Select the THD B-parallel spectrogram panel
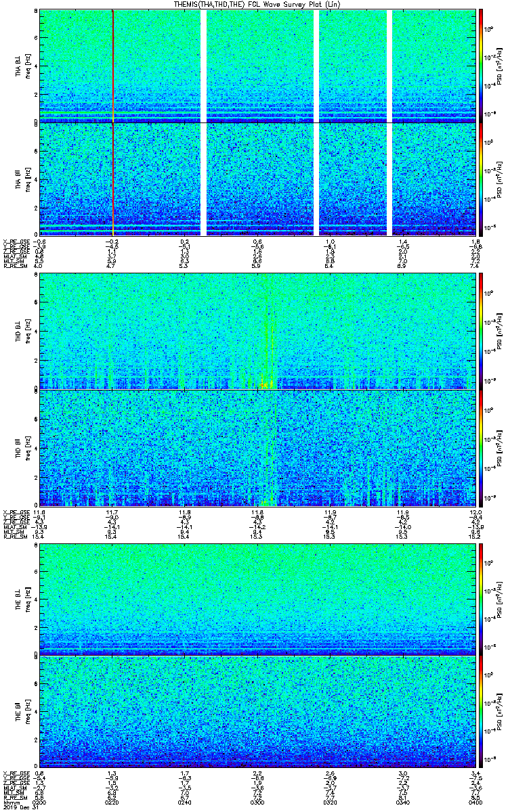The image size is (508, 812). (257, 447)
